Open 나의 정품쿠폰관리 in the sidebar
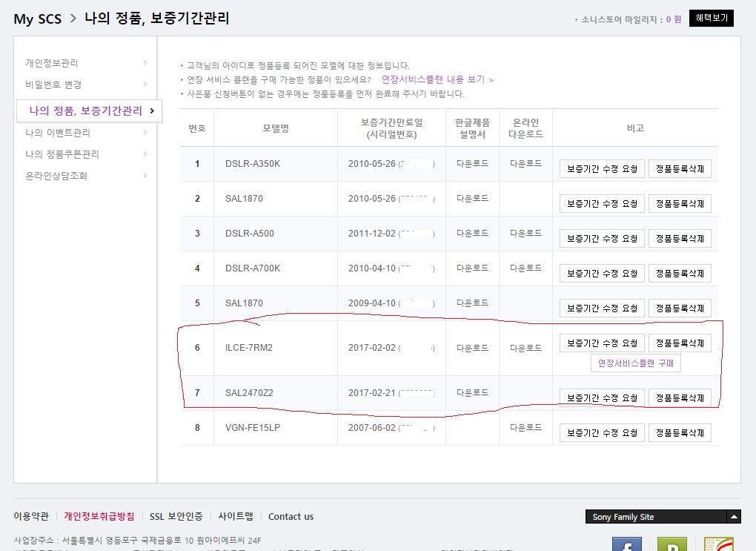The height and width of the screenshot is (551, 756). [62, 154]
